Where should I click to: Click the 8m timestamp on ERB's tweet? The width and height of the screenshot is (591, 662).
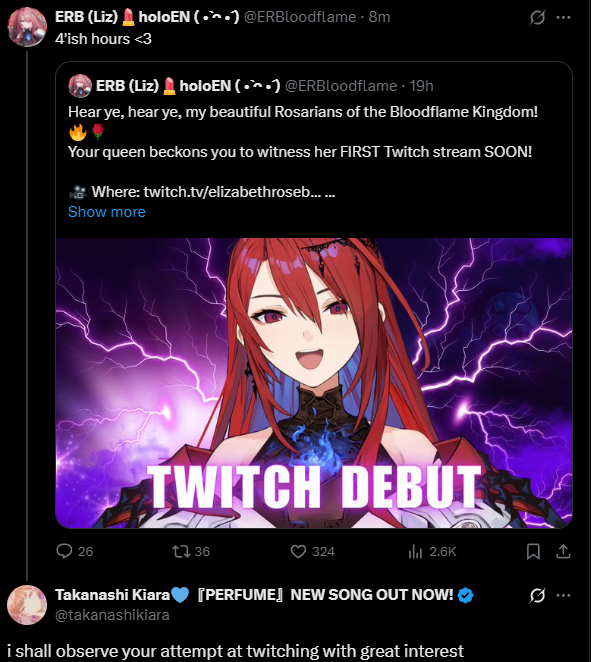click(379, 17)
